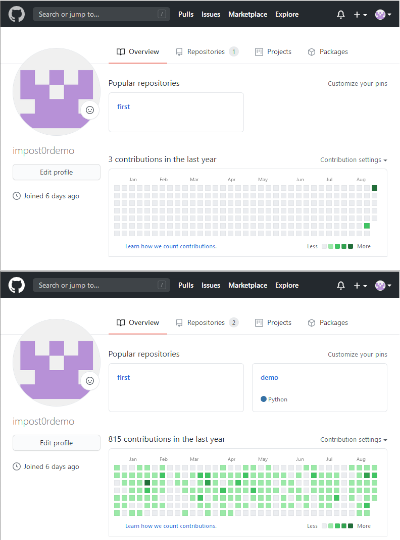Open Explore on the 815-contributions page
The image size is (400, 540).
[x=287, y=285]
